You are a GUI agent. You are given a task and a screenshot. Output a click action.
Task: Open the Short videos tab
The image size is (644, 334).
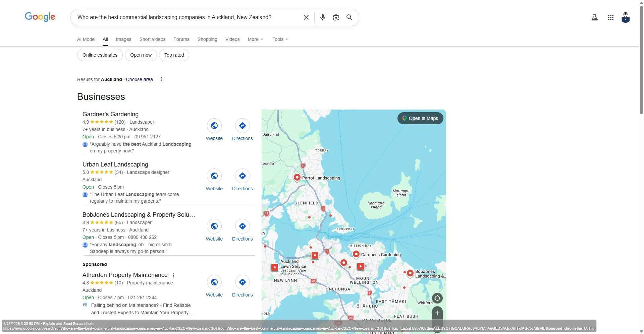point(152,39)
